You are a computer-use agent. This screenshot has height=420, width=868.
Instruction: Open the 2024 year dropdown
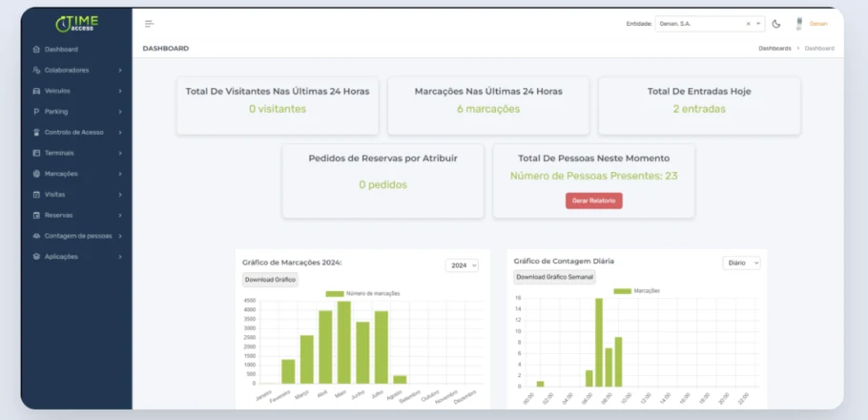click(462, 265)
